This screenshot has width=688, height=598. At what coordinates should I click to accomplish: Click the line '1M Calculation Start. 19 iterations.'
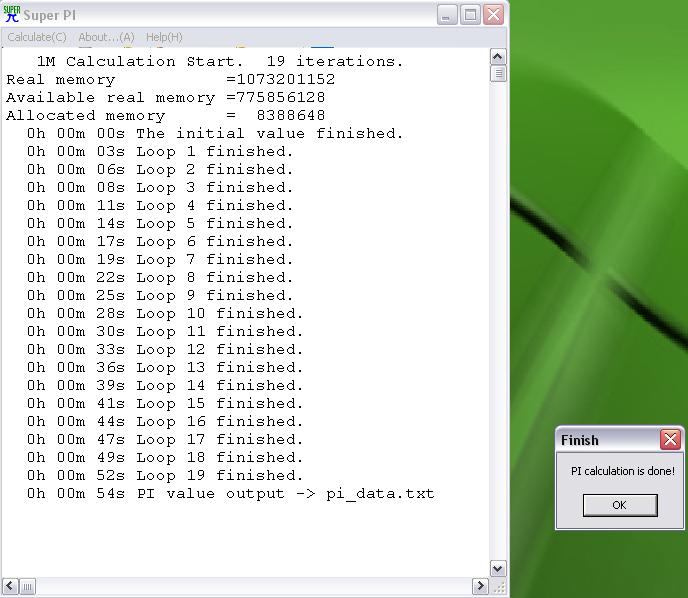220,61
